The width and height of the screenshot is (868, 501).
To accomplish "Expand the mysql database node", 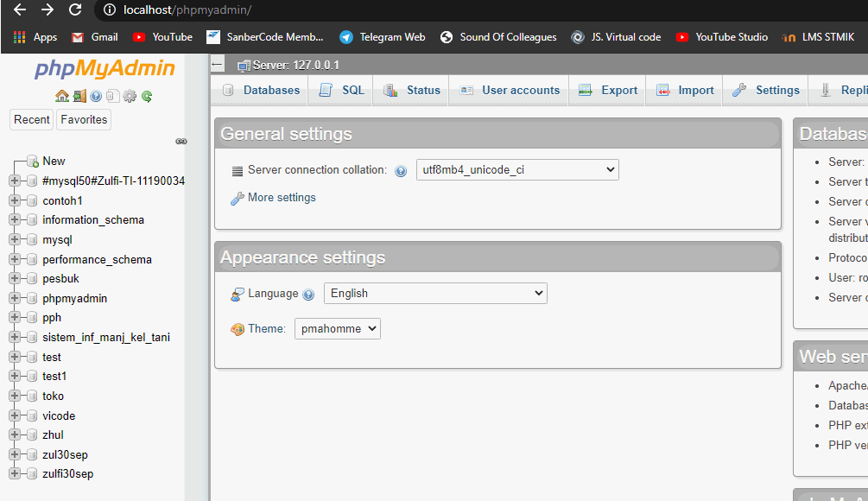I will pos(15,240).
